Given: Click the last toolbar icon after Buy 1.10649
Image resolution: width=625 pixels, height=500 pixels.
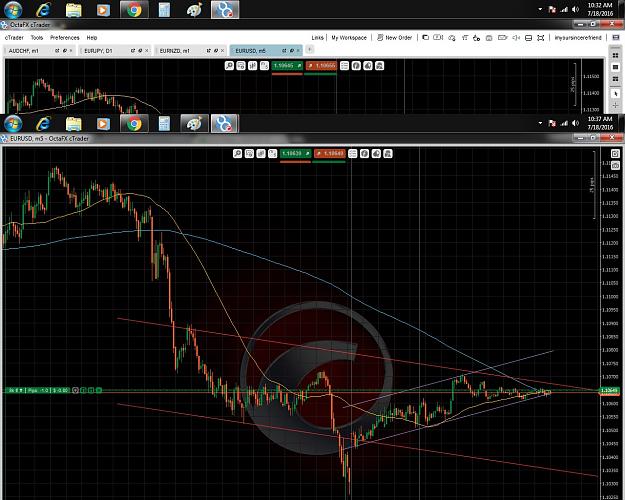Looking at the screenshot, I should pos(388,154).
